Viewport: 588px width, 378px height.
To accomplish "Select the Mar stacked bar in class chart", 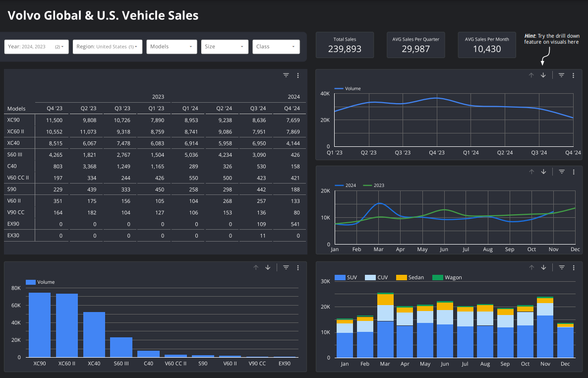I will [386, 325].
